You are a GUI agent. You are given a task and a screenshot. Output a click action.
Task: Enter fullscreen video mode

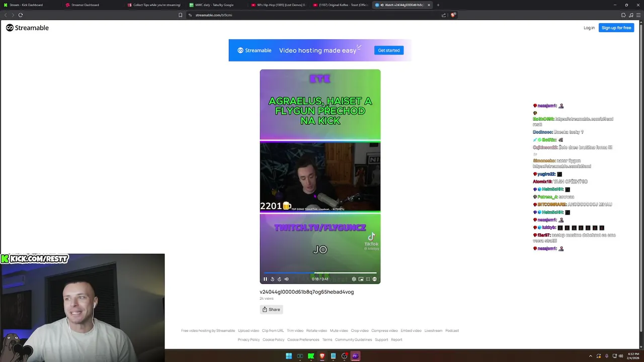point(368,279)
